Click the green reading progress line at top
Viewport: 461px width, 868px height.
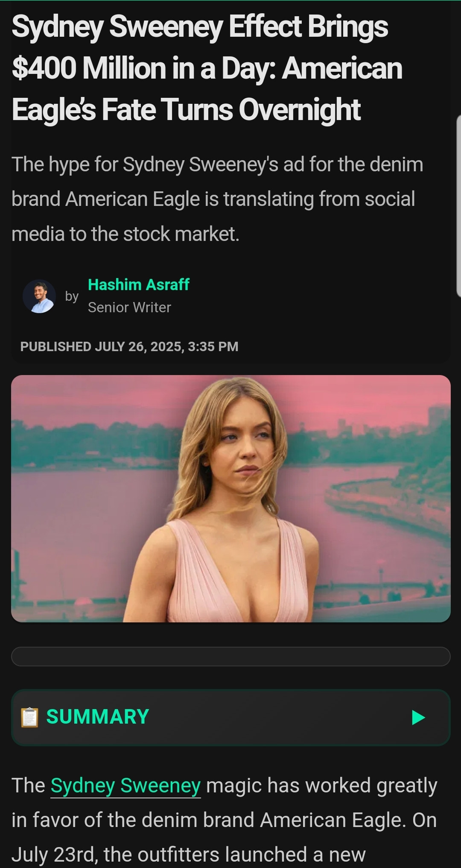(x=230, y=0)
